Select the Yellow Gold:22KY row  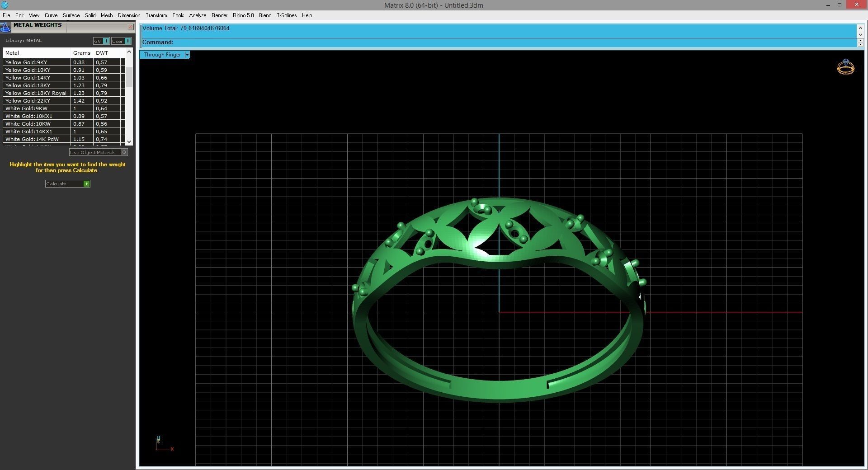pyautogui.click(x=64, y=101)
